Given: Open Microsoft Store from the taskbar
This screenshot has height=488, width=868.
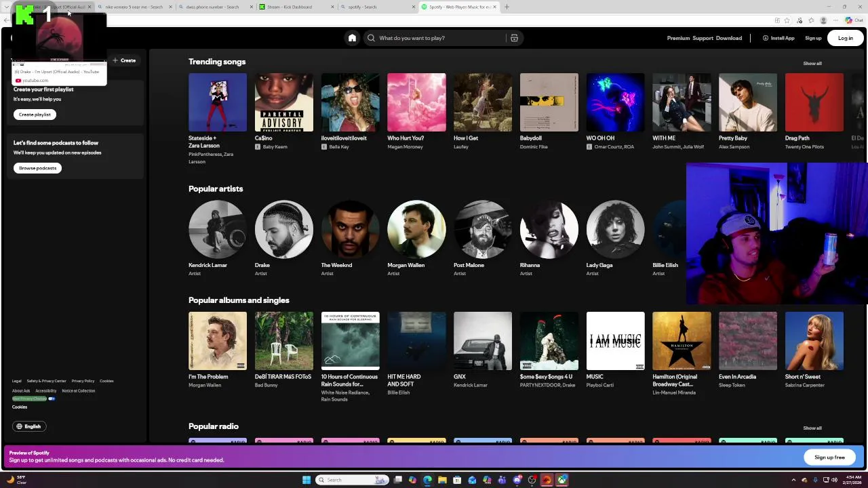Looking at the screenshot, I should 457,480.
